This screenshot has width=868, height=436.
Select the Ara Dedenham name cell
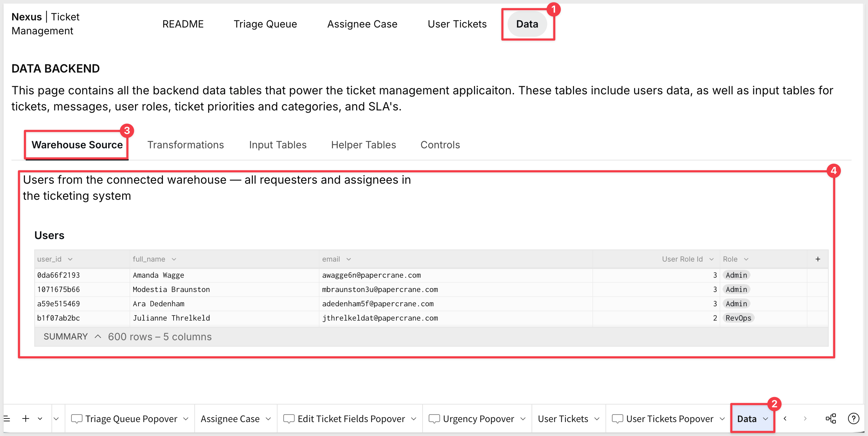coord(224,304)
